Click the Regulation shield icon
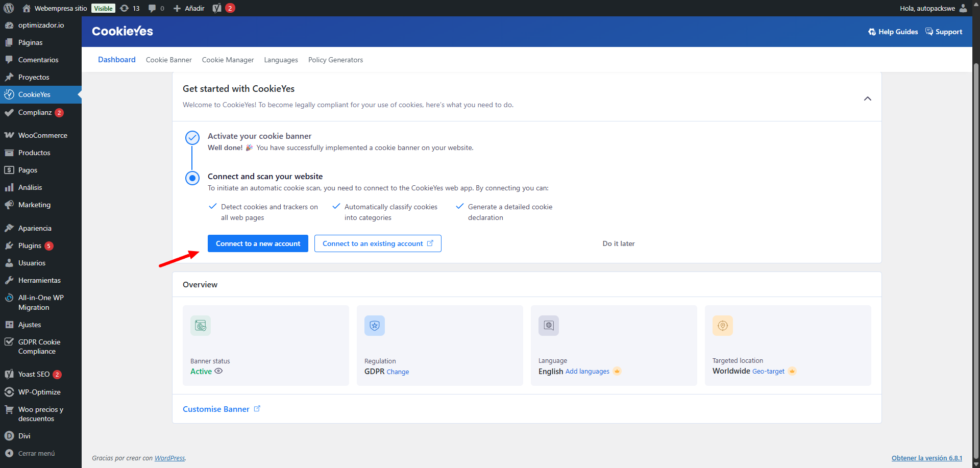The width and height of the screenshot is (980, 468). point(375,326)
